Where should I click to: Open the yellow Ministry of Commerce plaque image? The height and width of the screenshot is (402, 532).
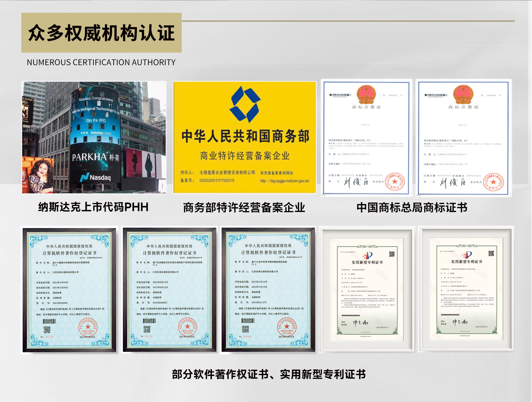point(245,137)
